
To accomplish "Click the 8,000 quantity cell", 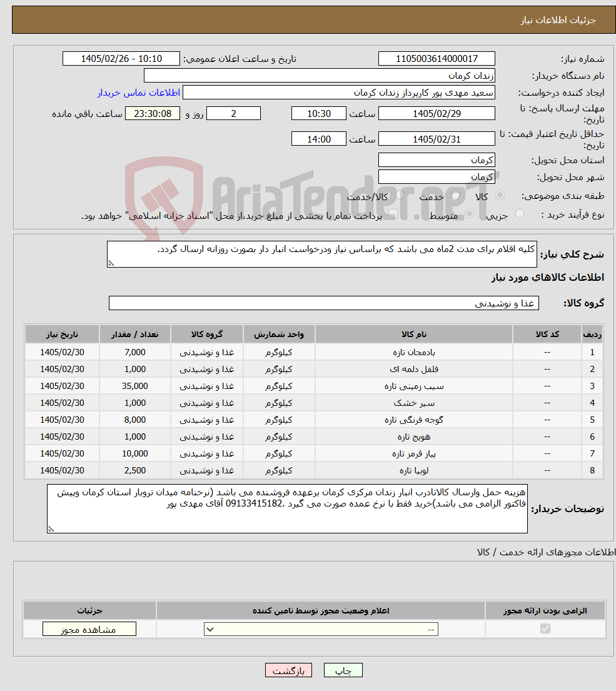I will [135, 420].
